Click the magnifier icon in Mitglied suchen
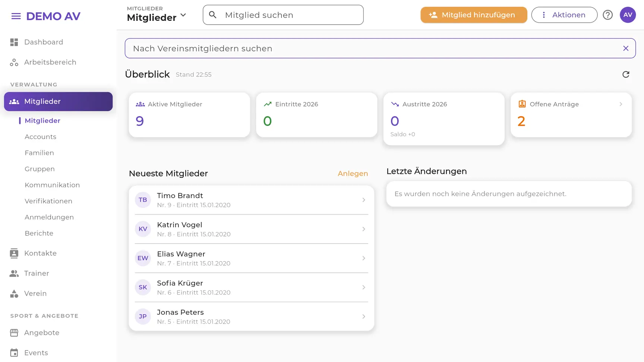644x362 pixels. click(x=213, y=15)
